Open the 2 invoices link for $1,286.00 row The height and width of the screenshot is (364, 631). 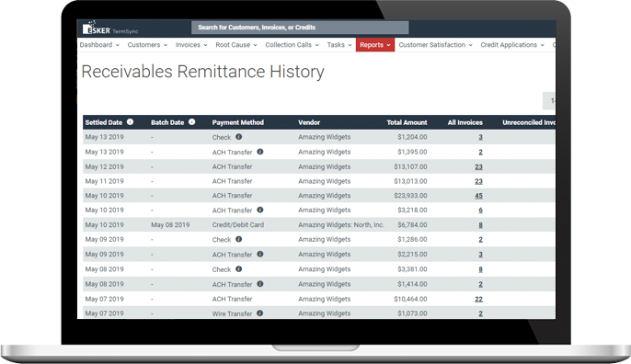(x=480, y=240)
